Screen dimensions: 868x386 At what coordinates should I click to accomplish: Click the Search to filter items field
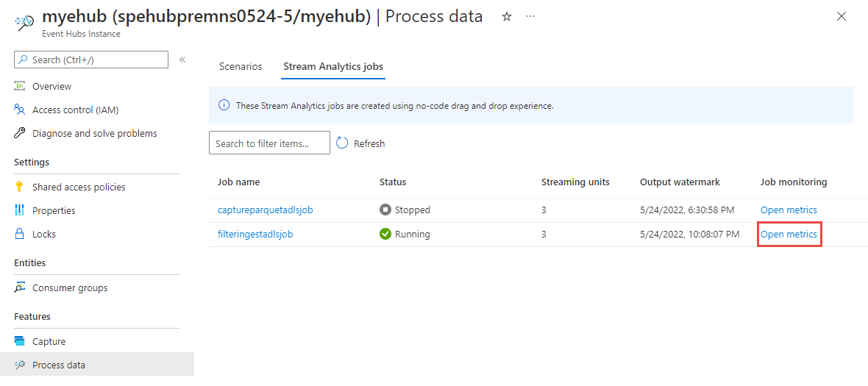coord(269,143)
